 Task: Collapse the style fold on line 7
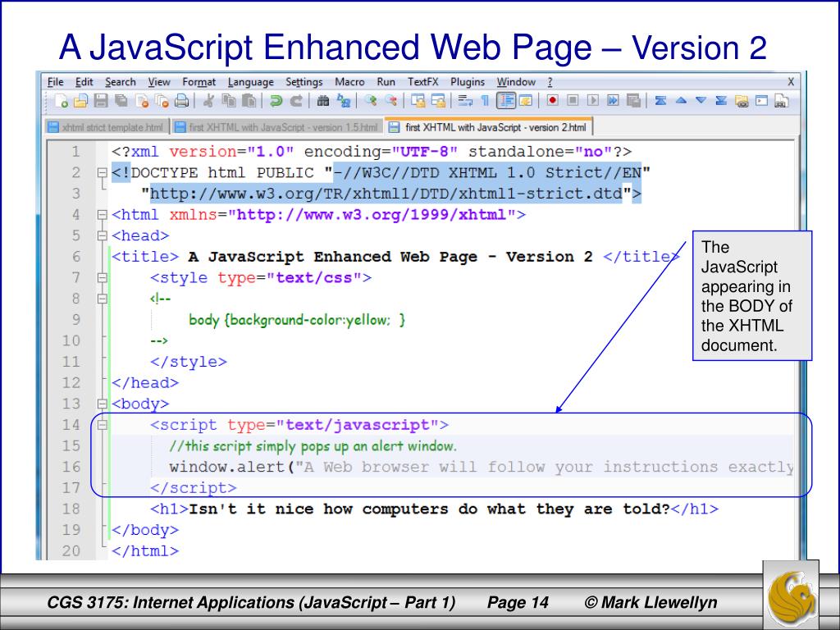[103, 277]
